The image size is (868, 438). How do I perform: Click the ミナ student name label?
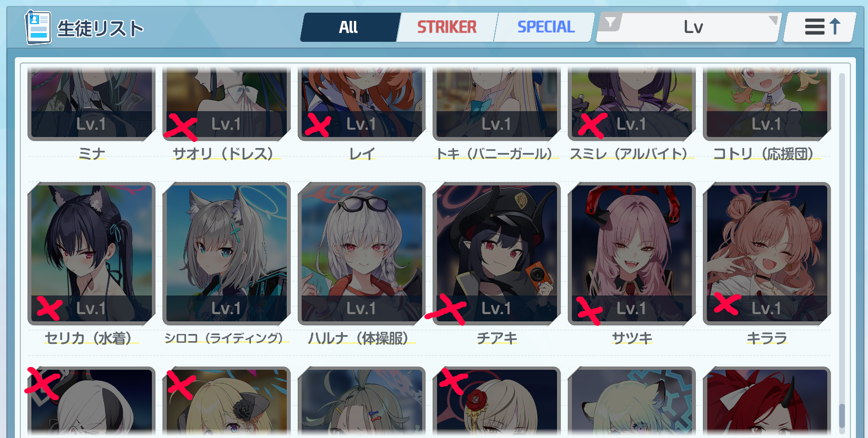(91, 154)
